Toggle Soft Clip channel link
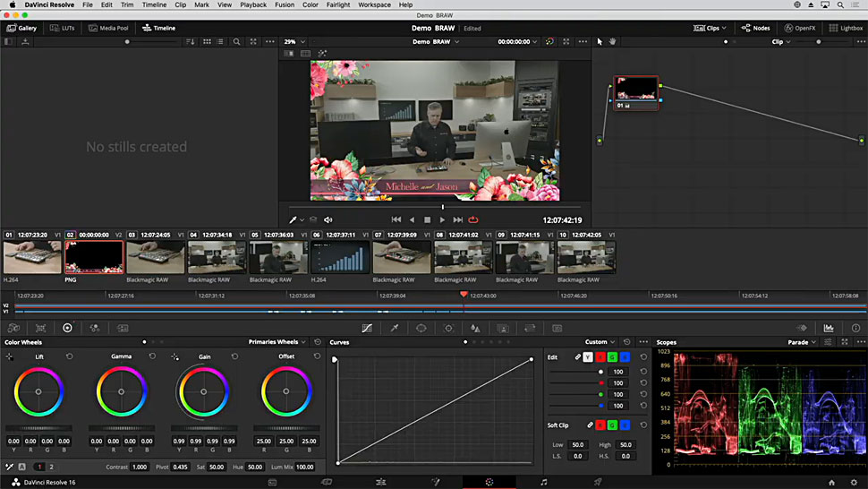Screen dimensions: 868x489 [590, 425]
